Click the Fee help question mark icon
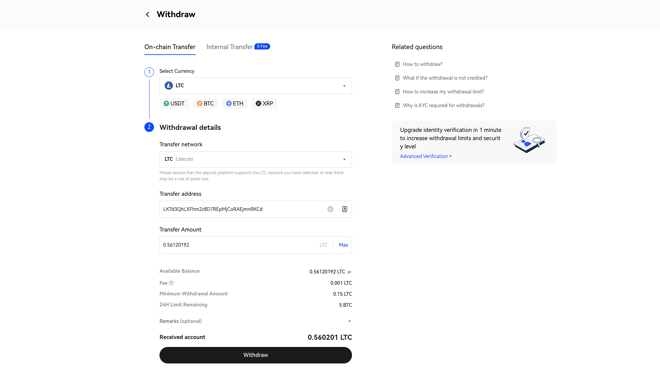The width and height of the screenshot is (660, 371). click(171, 283)
